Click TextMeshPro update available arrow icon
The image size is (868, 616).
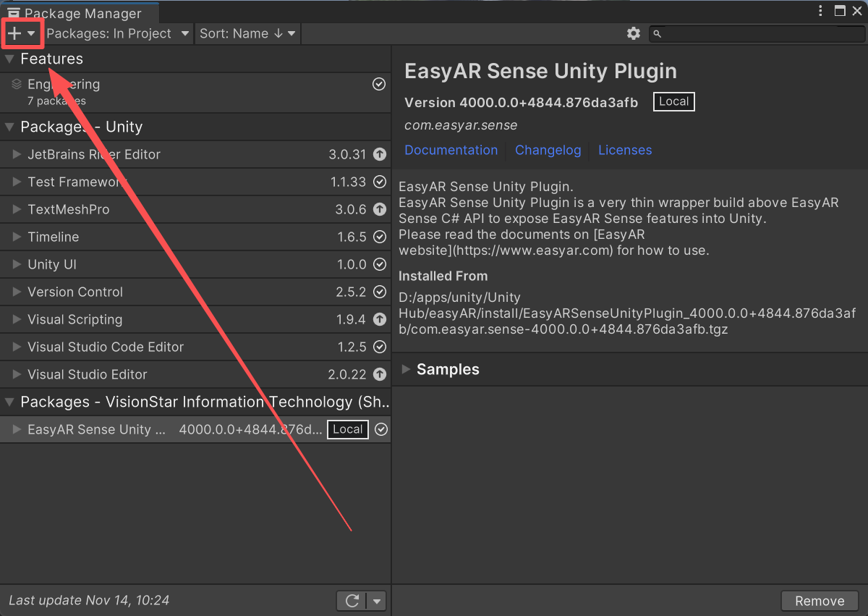[380, 209]
